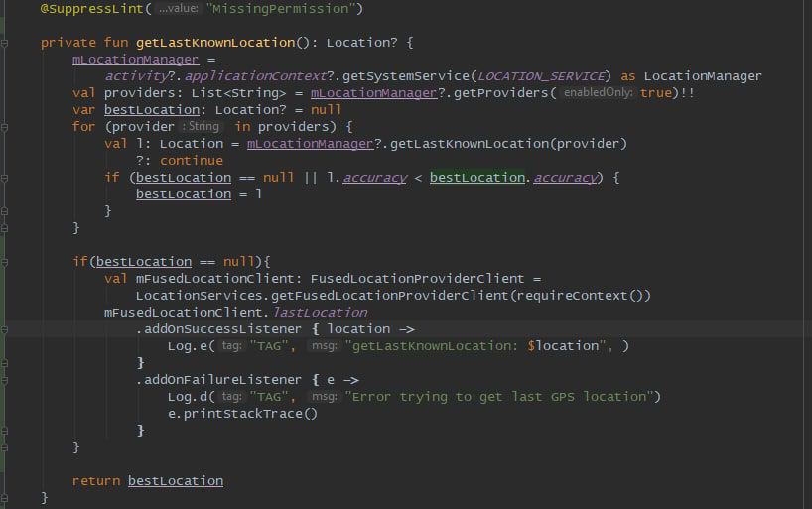812x509 pixels.
Task: Click the Log.e call
Action: [x=187, y=346]
